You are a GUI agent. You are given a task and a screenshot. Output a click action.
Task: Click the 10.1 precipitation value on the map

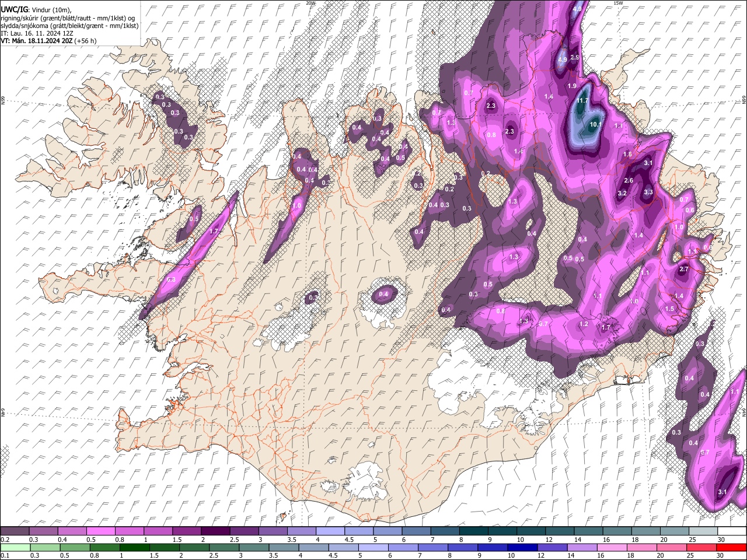[x=595, y=124]
